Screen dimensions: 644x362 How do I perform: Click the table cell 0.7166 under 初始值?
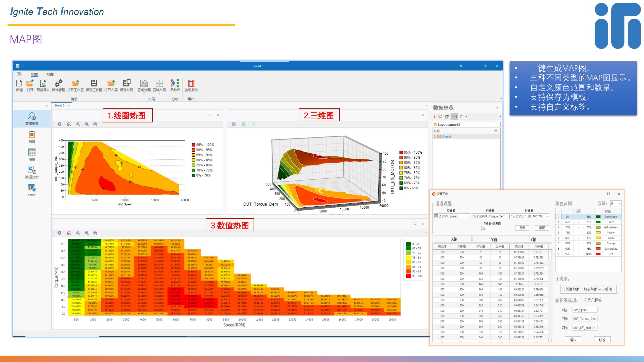point(519,284)
